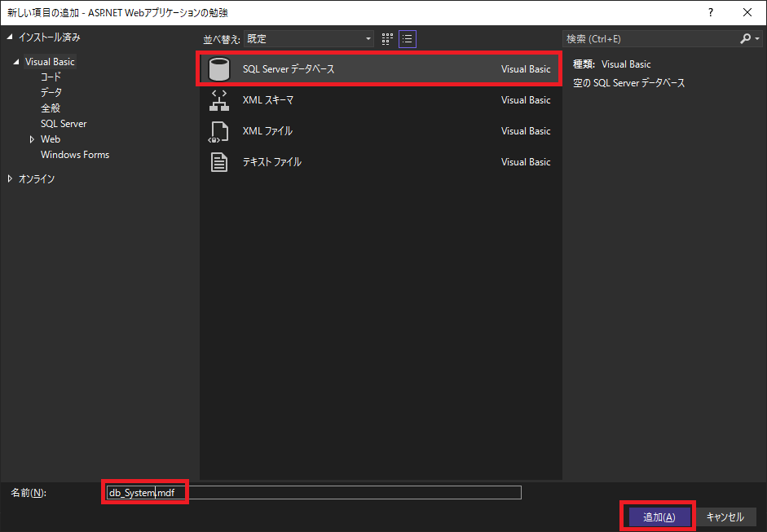The height and width of the screenshot is (532, 767).
Task: Close the 新しい項目の追加 dialog
Action: pyautogui.click(x=747, y=13)
